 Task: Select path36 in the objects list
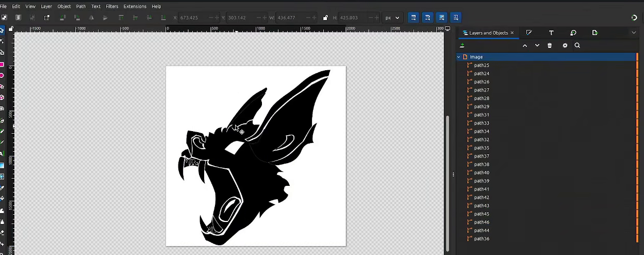(x=547, y=238)
